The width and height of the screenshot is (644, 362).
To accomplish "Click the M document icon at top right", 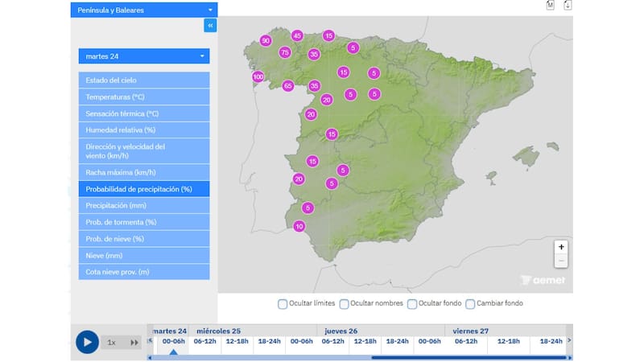I will (551, 5).
